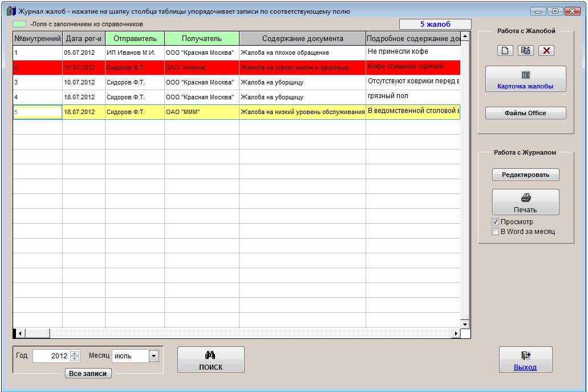
Task: Close the Журнал жалоб window
Action: coord(573,11)
